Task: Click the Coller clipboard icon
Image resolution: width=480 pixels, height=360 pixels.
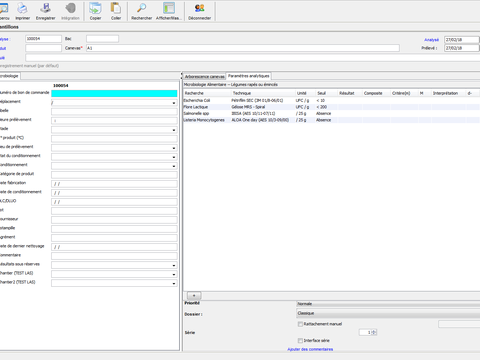Action: 116,8
